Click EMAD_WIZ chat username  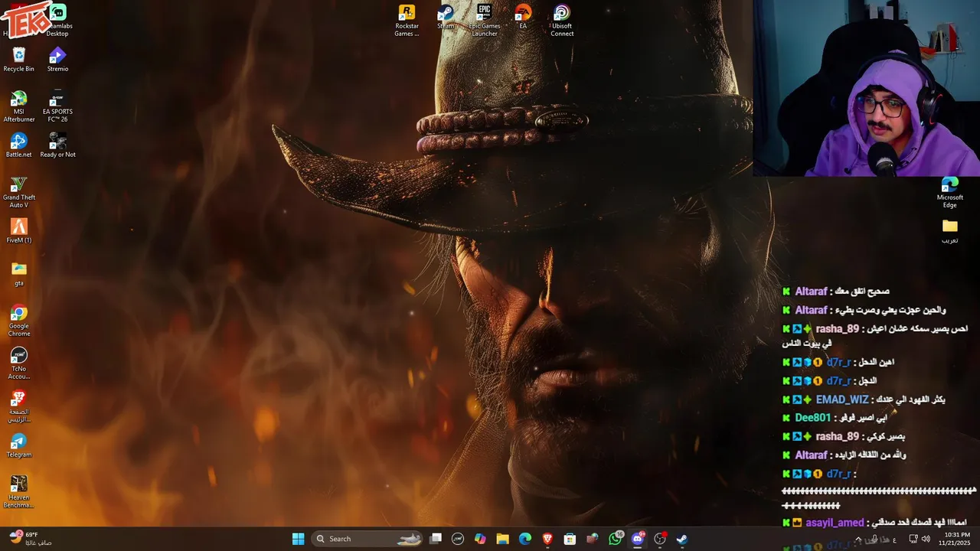842,399
